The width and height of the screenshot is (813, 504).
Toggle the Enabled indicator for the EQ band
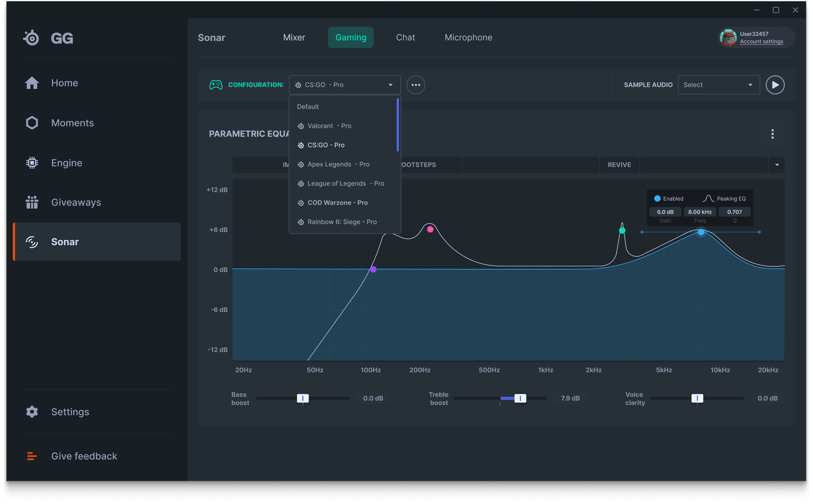[x=657, y=199]
